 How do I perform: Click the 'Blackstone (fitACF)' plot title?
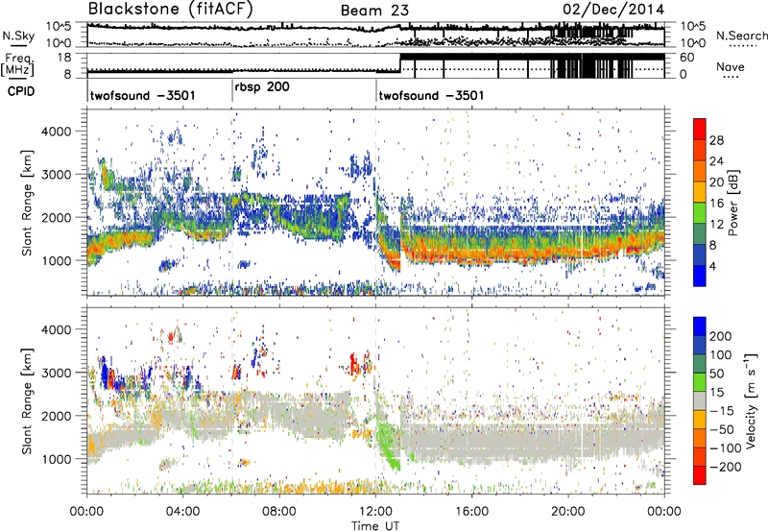171,10
